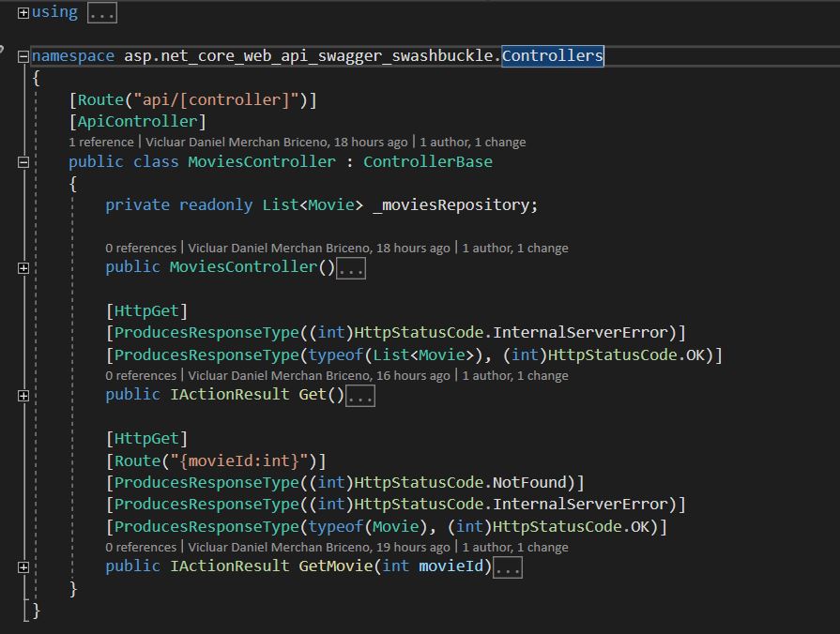Expand the MoviesController constructor body
Image resolution: width=840 pixels, height=634 pixels.
22,267
